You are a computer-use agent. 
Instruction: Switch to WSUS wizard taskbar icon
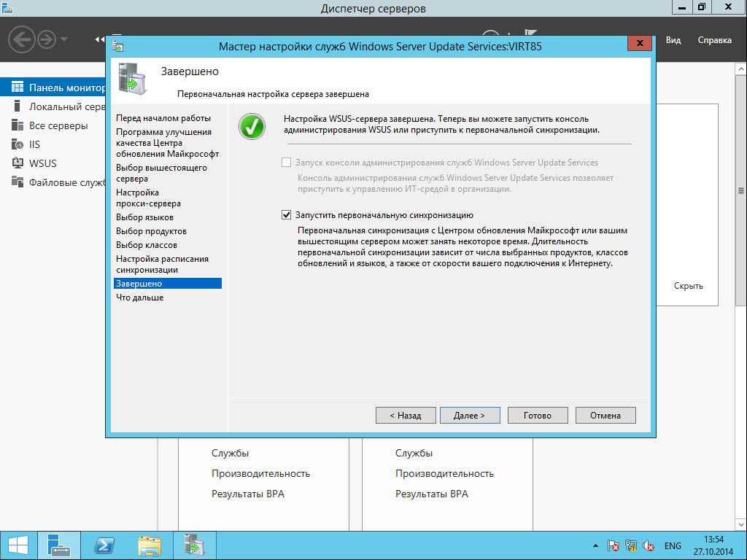pyautogui.click(x=193, y=545)
